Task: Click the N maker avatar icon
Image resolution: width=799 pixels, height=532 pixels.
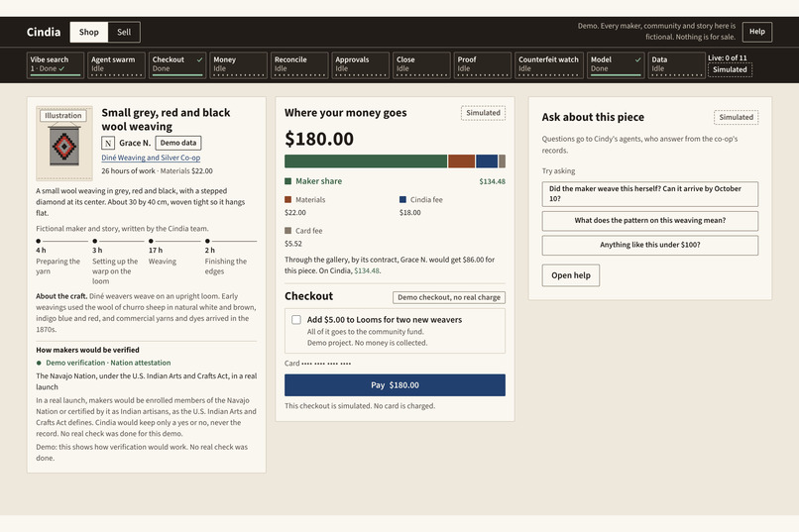Action: pyautogui.click(x=108, y=143)
